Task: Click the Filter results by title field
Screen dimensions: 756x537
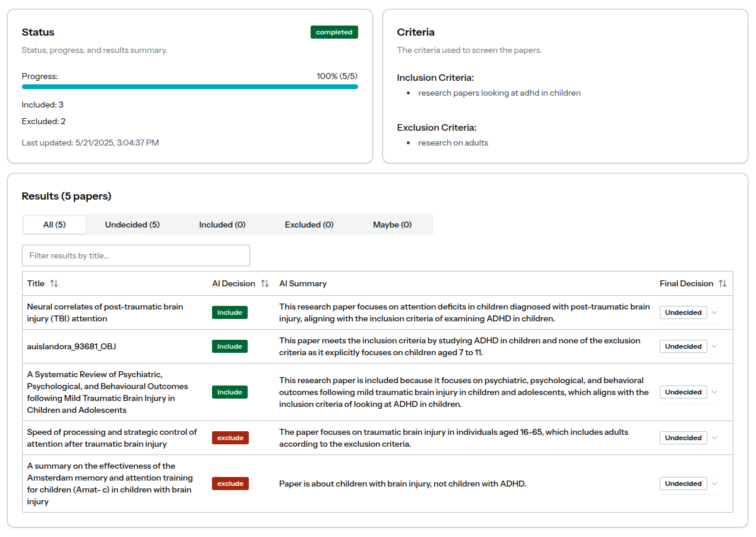Action: pos(135,255)
